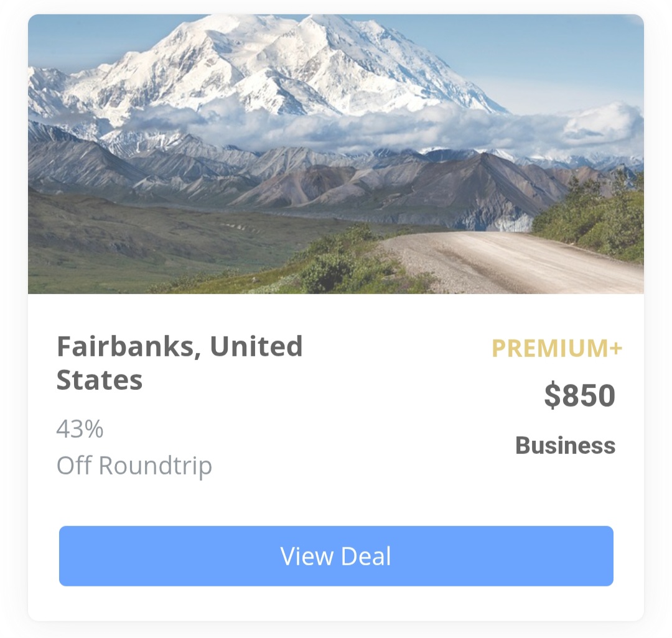
Task: Select the PREMIUM+ gold badge
Action: (557, 348)
